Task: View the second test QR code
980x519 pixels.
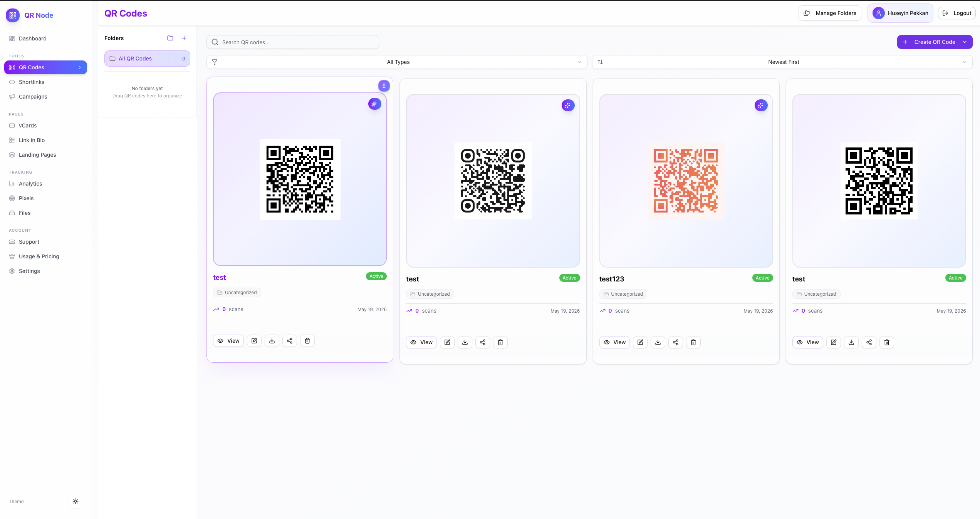Action: pyautogui.click(x=421, y=342)
